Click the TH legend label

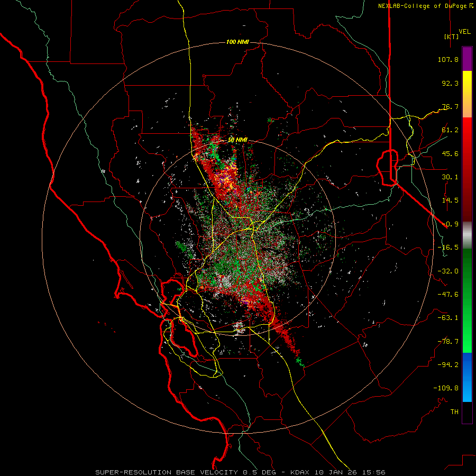pos(454,412)
